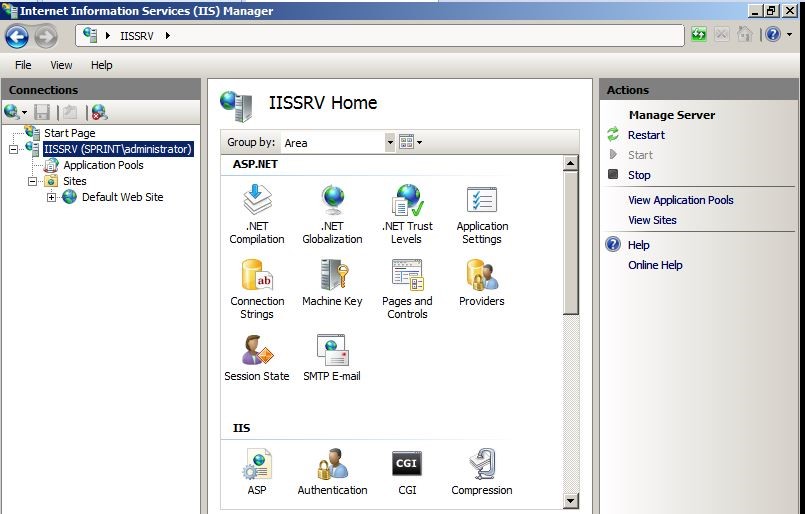
Task: Open Application Settings feature
Action: (x=482, y=214)
